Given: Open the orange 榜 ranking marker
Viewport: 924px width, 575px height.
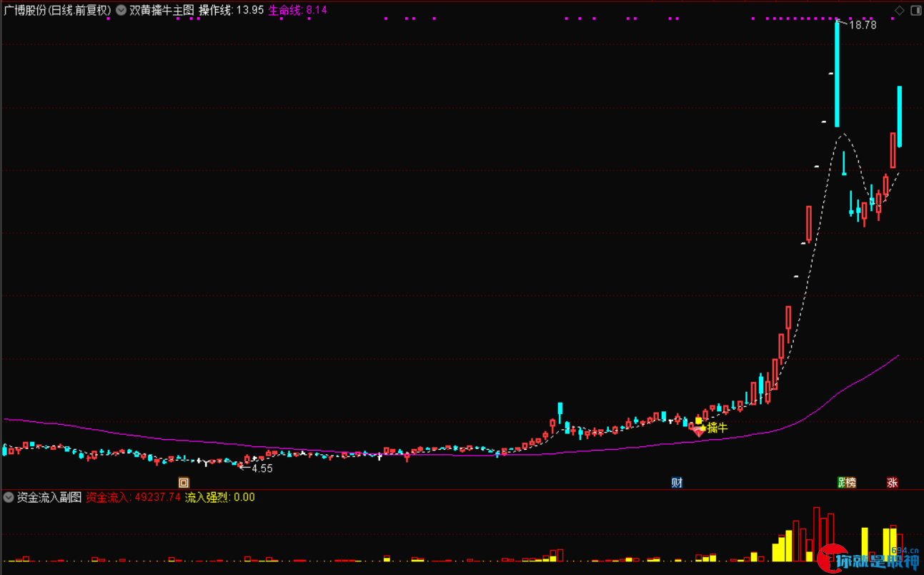Looking at the screenshot, I should pos(851,483).
